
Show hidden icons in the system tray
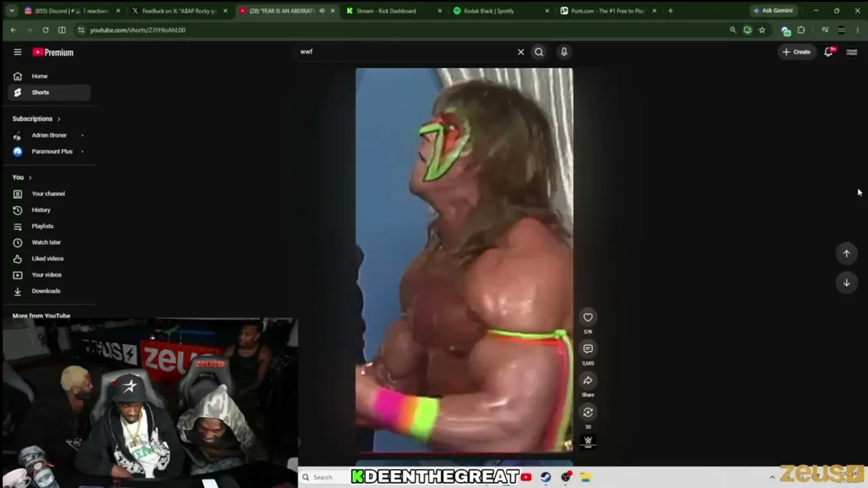tap(772, 477)
